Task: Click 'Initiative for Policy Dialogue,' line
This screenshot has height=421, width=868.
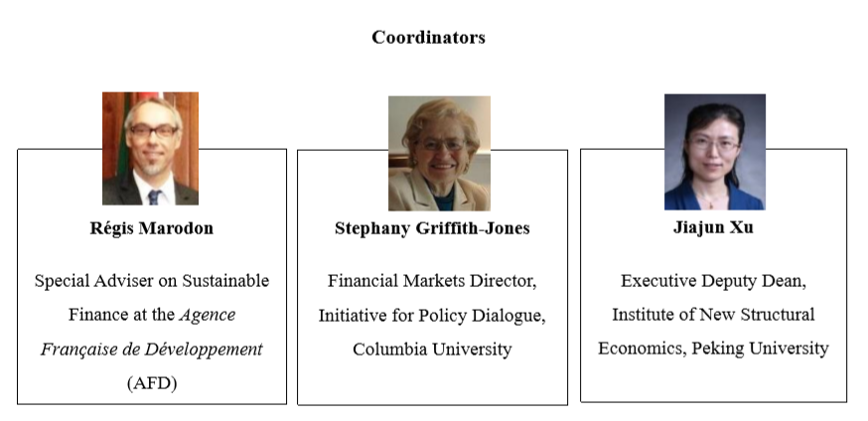Action: (432, 315)
